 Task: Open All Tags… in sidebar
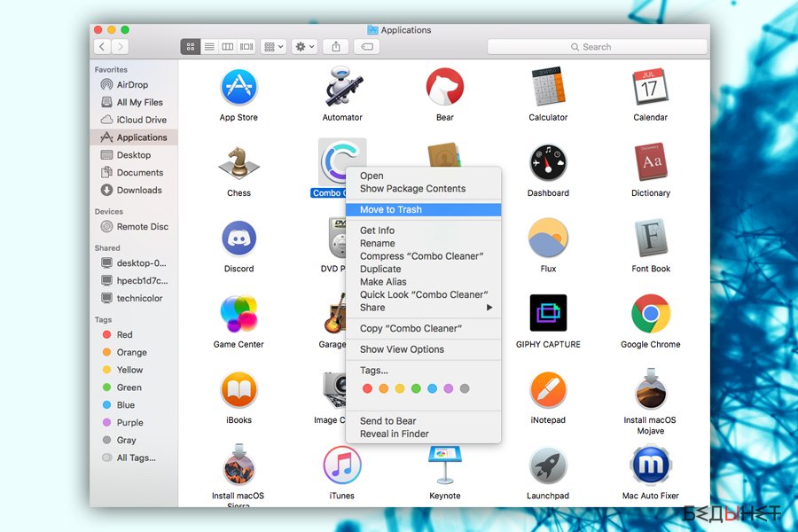(134, 458)
